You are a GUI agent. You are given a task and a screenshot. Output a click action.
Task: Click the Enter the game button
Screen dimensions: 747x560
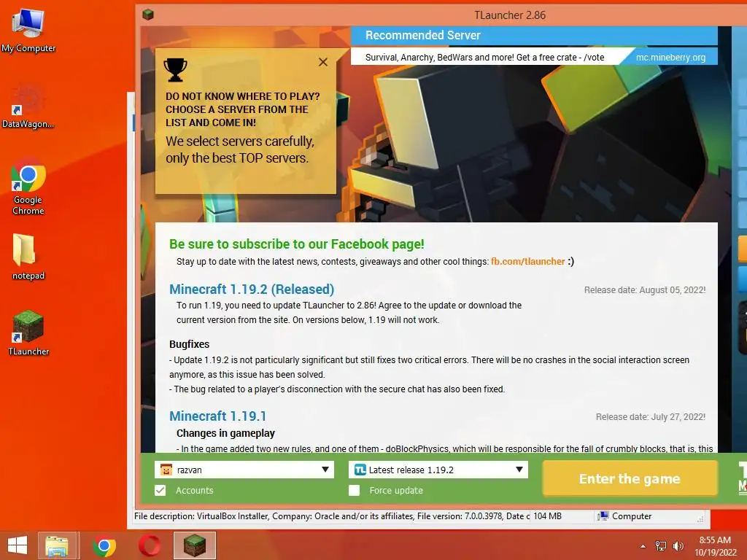click(630, 478)
